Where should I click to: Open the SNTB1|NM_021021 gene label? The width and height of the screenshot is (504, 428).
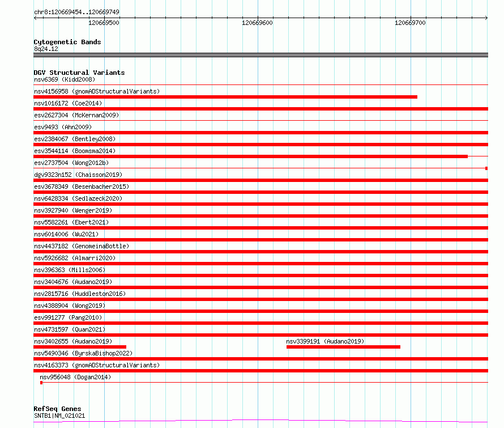tap(59, 416)
